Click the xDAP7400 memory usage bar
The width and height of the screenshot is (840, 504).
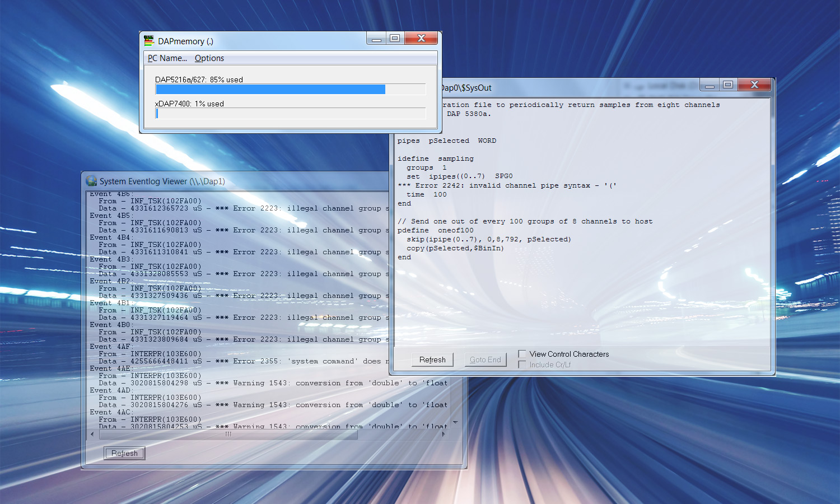(290, 114)
